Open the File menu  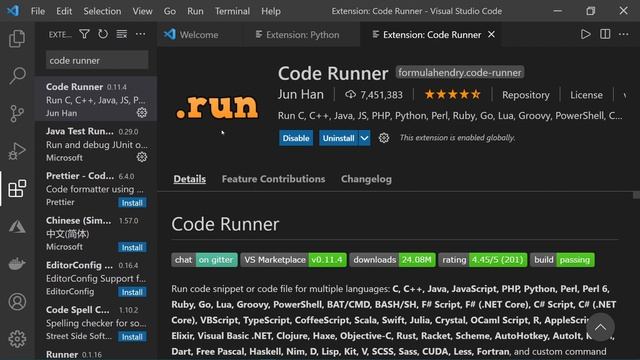pyautogui.click(x=38, y=11)
